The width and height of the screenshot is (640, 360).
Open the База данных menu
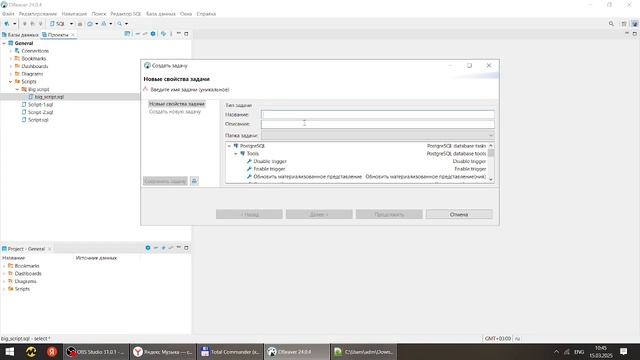(161, 14)
